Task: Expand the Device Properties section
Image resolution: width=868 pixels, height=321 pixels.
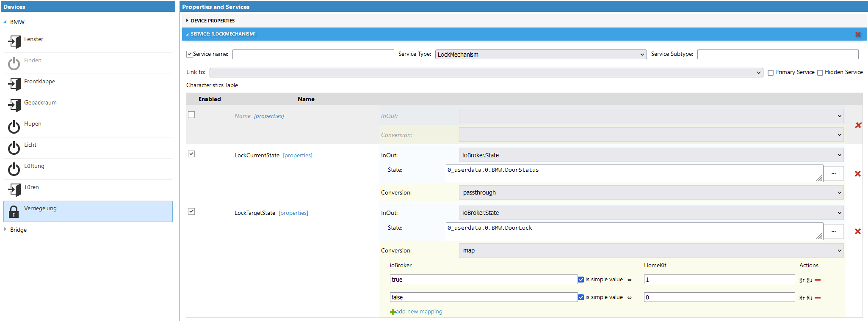Action: click(187, 21)
